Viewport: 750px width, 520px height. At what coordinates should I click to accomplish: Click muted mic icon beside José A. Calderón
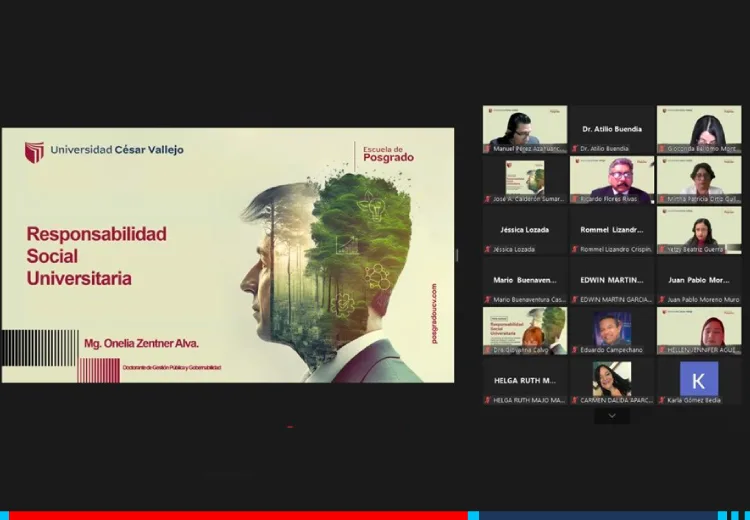pos(487,199)
